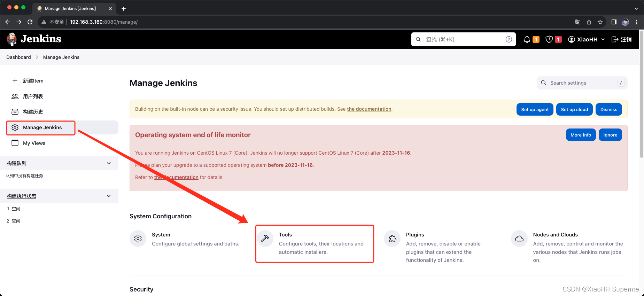The image size is (644, 296).
Task: Switch to the Manage Jenkins browser tab
Action: pyautogui.click(x=75, y=9)
